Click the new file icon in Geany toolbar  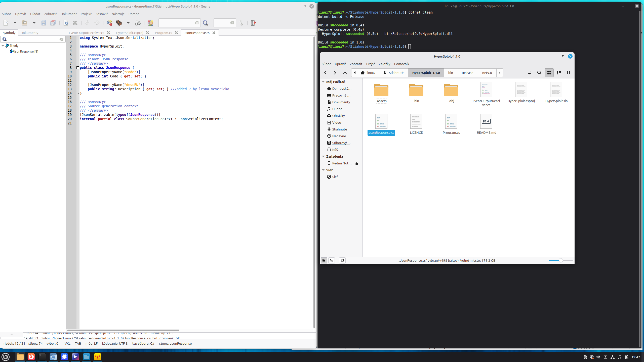pos(6,23)
